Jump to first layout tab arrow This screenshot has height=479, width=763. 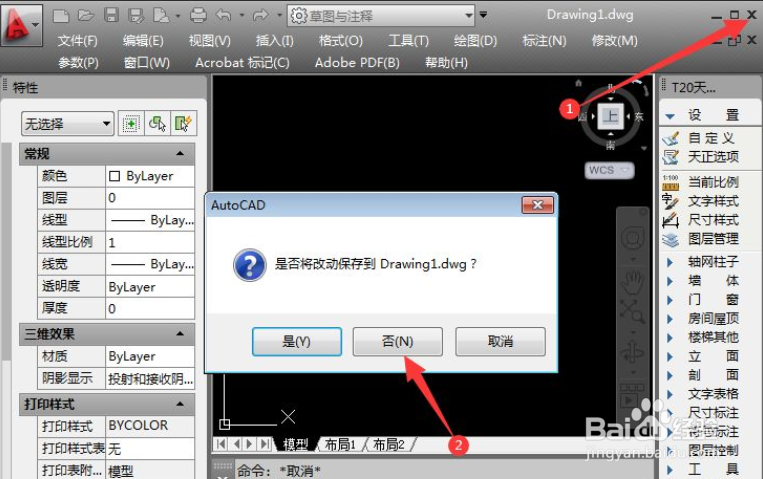[x=221, y=444]
